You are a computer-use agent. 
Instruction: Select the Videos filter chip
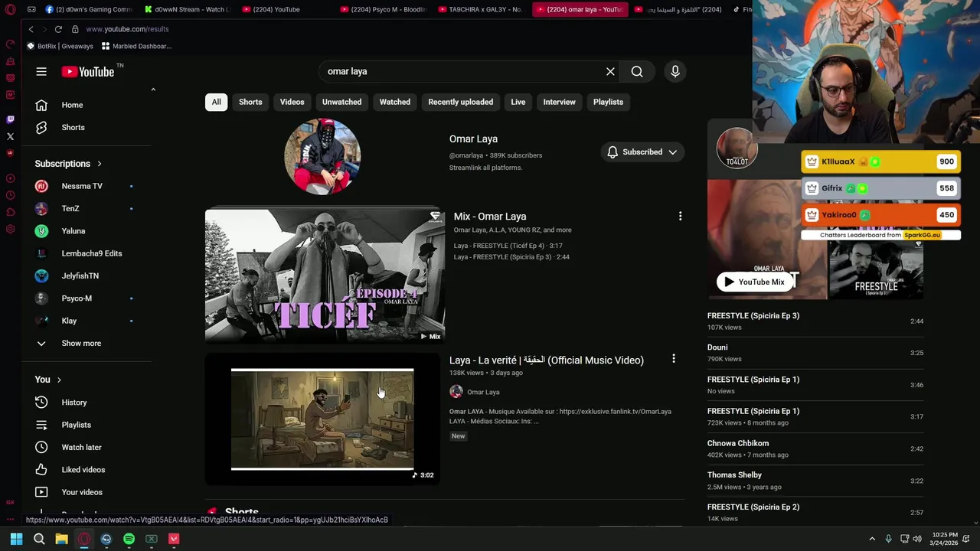[x=292, y=102]
